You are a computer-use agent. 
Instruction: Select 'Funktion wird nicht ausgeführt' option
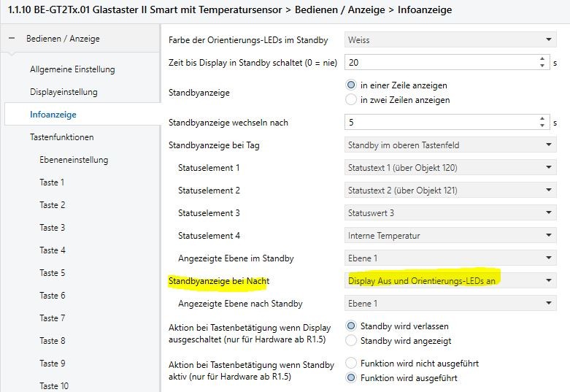[351, 363]
